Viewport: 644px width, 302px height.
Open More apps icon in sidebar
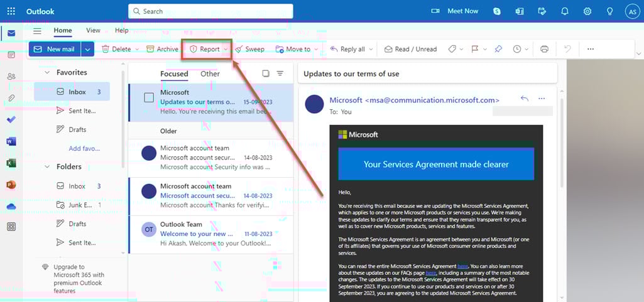[11, 227]
